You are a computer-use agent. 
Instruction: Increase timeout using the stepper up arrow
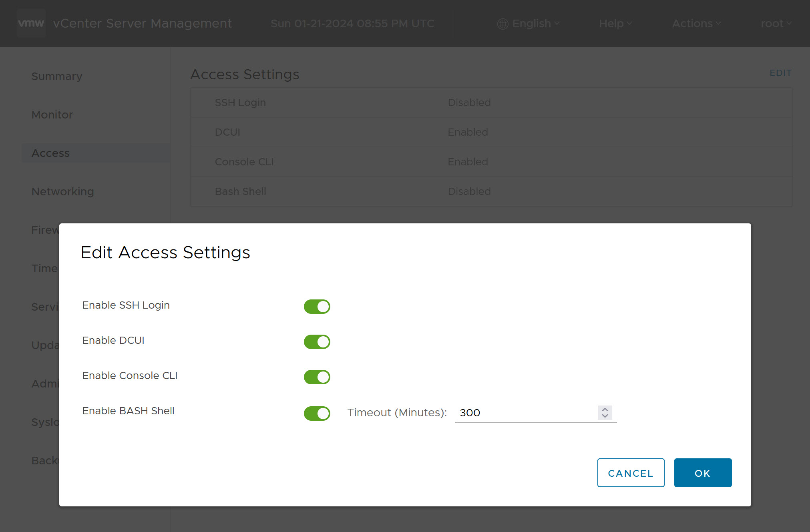[604, 410]
